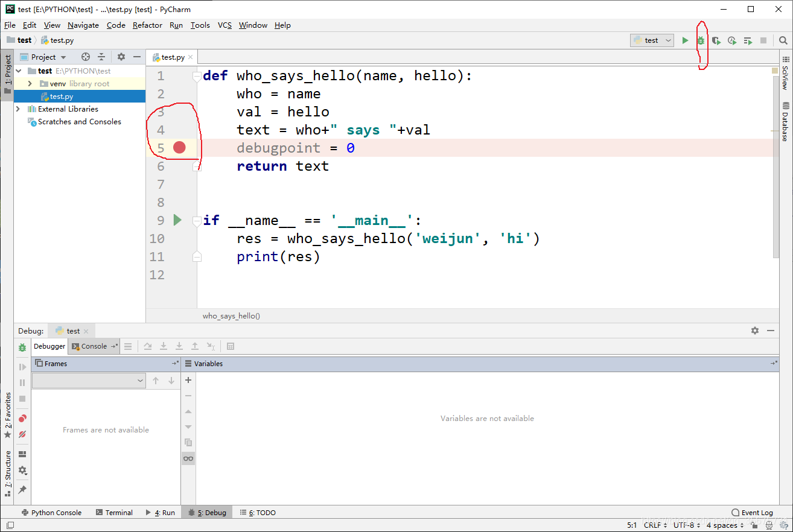Open the VCS menu
The width and height of the screenshot is (793, 532).
(225, 25)
